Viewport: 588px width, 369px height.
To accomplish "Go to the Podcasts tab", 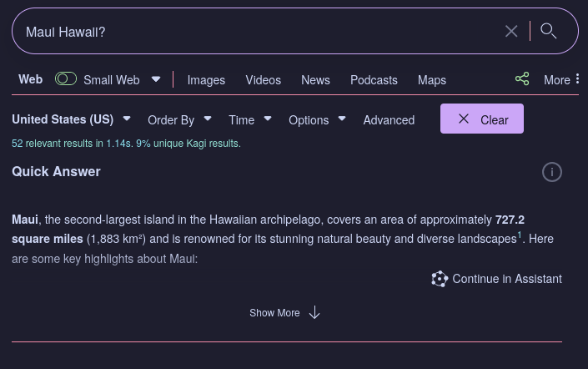I will point(374,80).
